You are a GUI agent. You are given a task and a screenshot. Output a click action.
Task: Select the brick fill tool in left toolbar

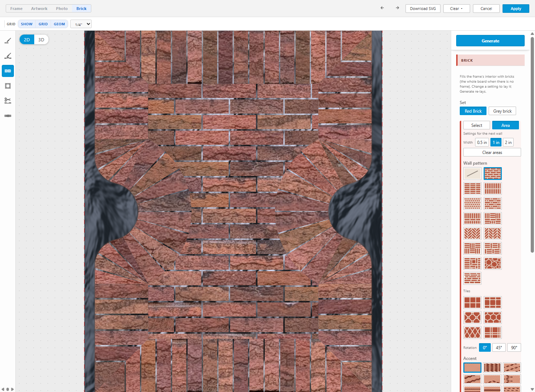(x=8, y=71)
